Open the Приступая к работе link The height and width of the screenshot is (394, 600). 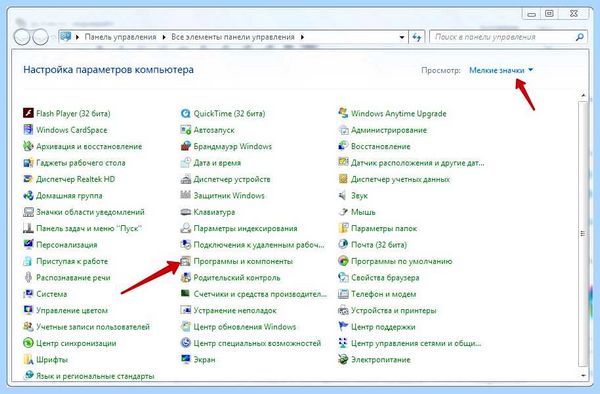72,261
